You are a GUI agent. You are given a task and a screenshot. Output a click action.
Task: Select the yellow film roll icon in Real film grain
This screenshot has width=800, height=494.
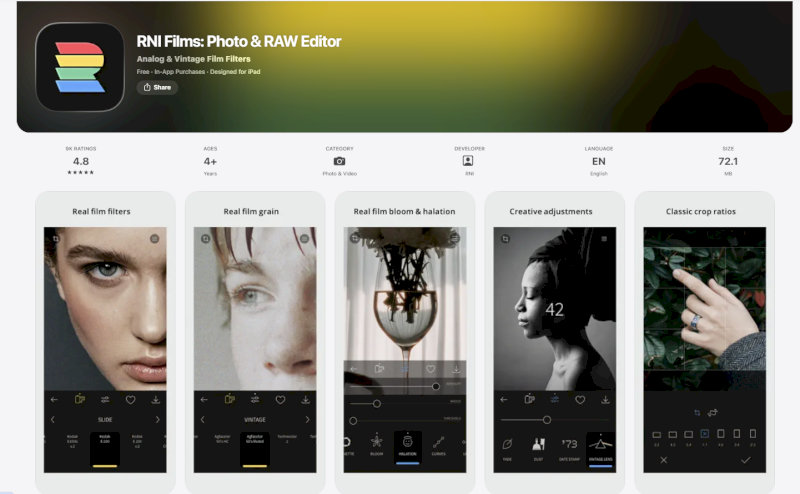(230, 399)
